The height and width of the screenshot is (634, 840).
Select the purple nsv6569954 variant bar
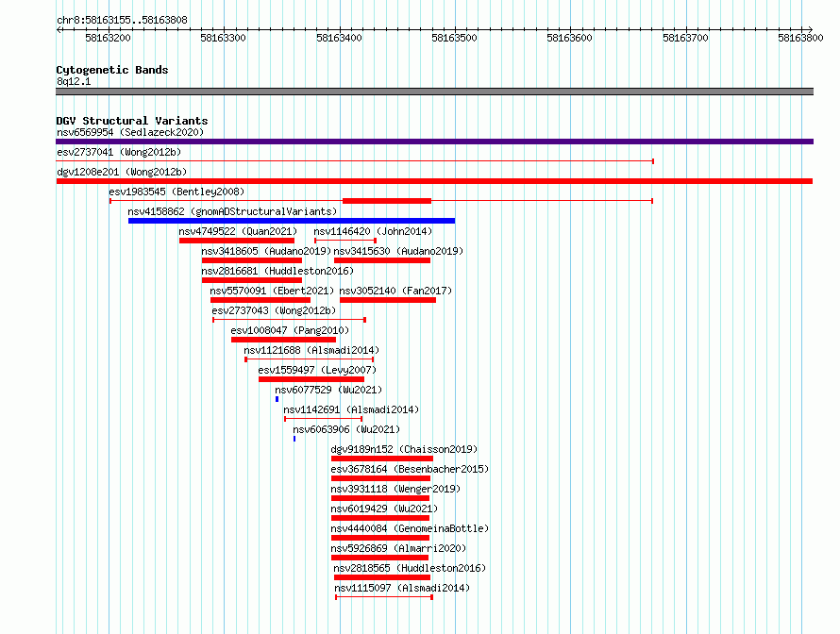(x=434, y=142)
